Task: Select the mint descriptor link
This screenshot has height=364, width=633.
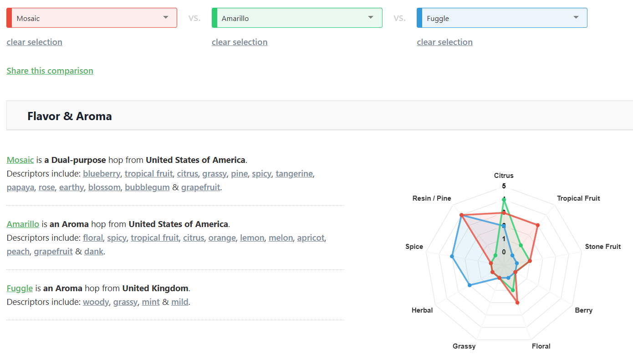Action: tap(151, 302)
